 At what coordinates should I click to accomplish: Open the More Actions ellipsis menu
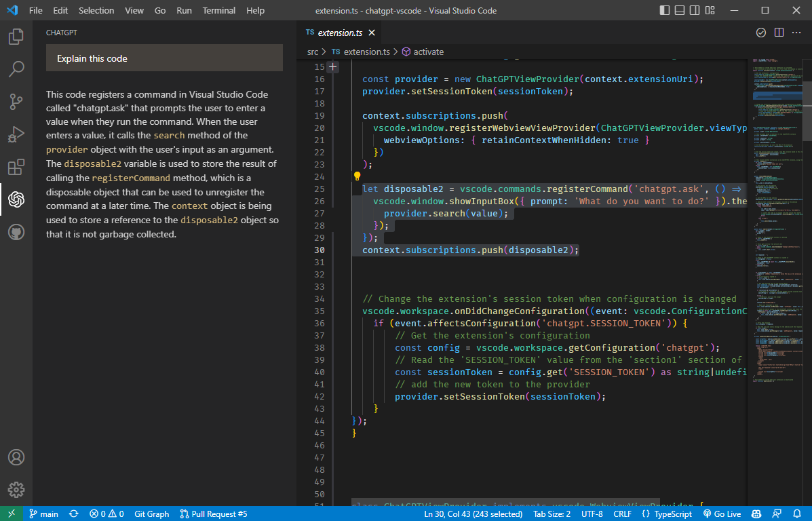point(796,32)
